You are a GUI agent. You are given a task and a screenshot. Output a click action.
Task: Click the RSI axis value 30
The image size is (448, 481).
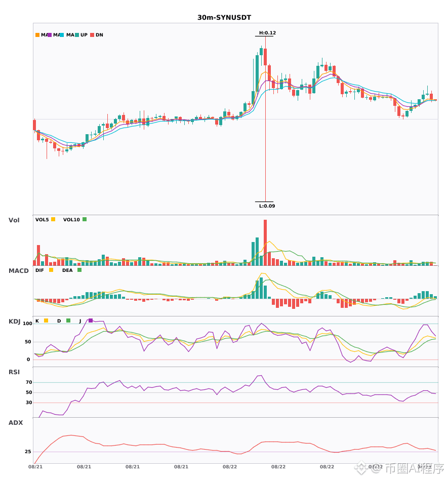29,403
